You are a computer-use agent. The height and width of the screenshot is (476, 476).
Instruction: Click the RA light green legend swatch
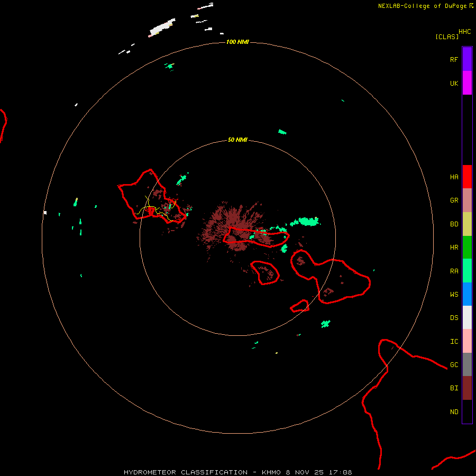click(x=467, y=271)
